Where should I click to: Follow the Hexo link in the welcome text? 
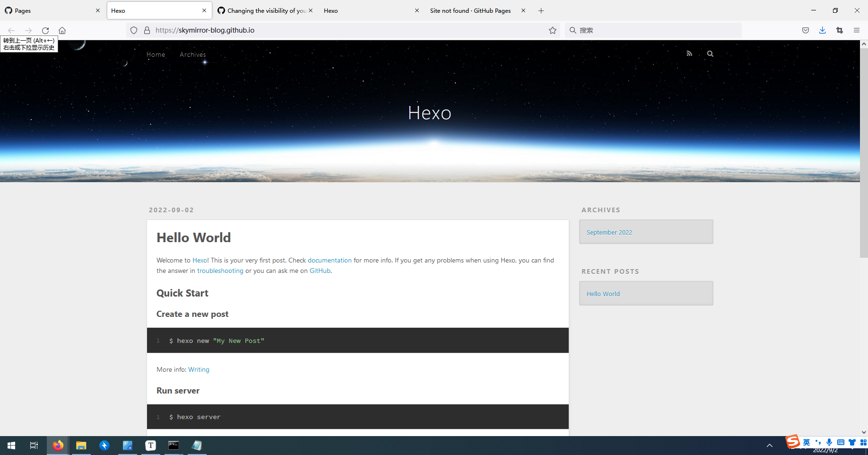point(200,260)
